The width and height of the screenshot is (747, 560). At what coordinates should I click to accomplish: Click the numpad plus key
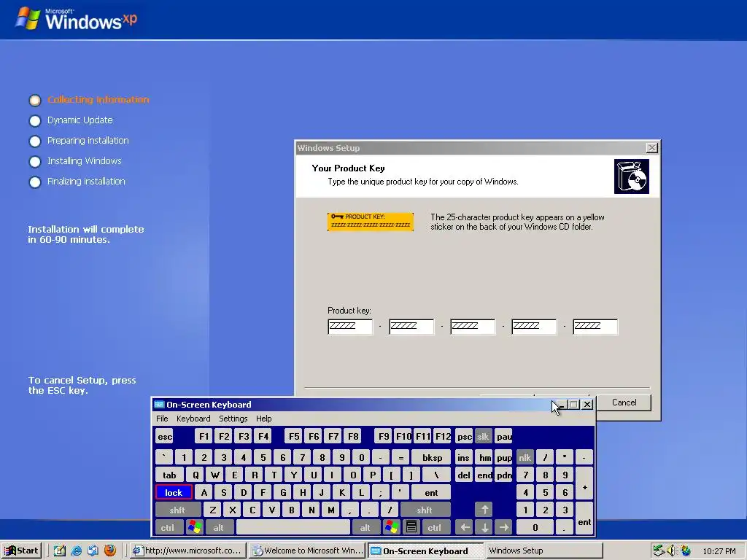click(584, 483)
